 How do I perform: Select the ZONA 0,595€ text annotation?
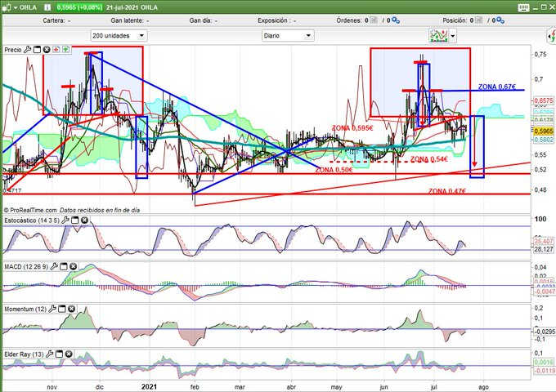point(352,128)
